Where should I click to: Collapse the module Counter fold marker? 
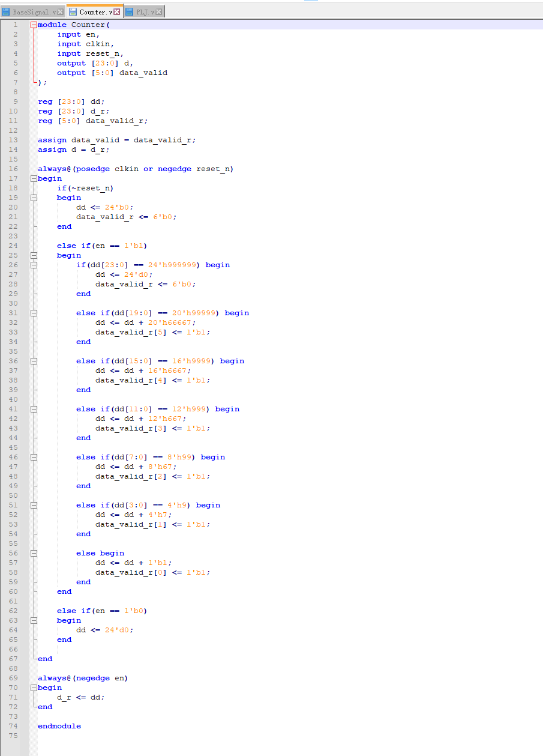point(34,25)
